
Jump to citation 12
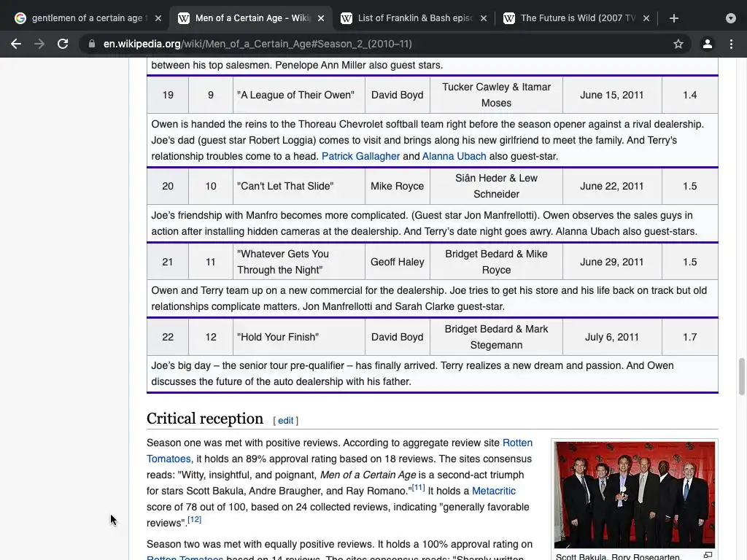[194, 519]
